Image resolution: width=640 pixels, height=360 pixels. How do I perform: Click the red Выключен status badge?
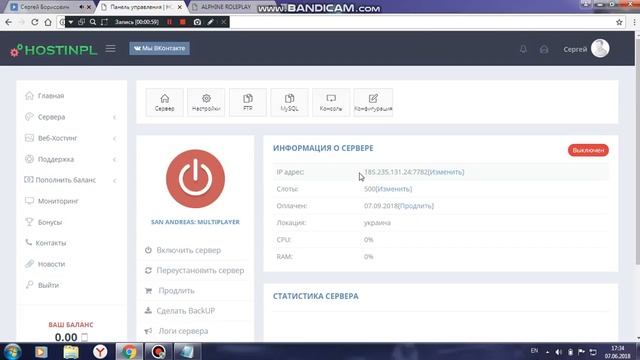coord(588,150)
